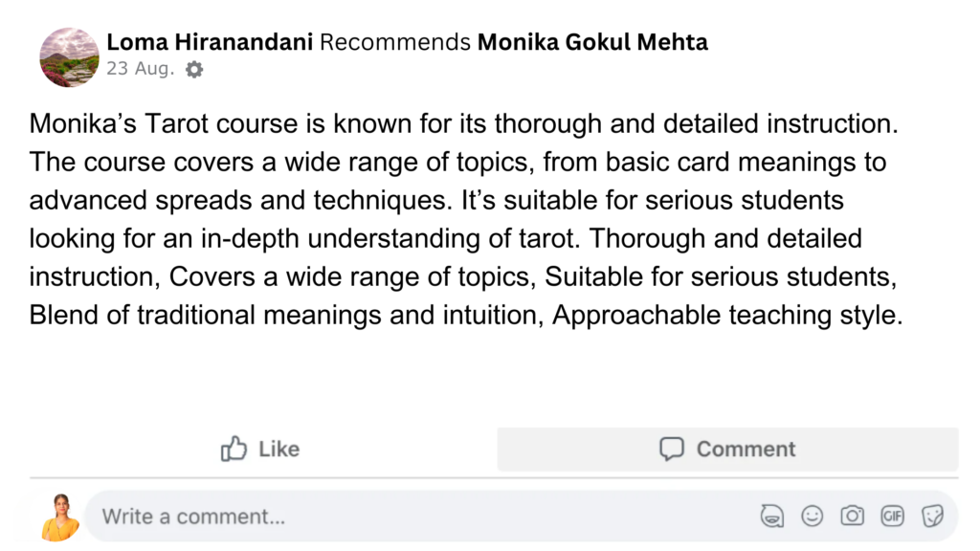This screenshot has height=551, width=980.
Task: Open Loma Hiranandani's profile name link
Action: click(210, 42)
